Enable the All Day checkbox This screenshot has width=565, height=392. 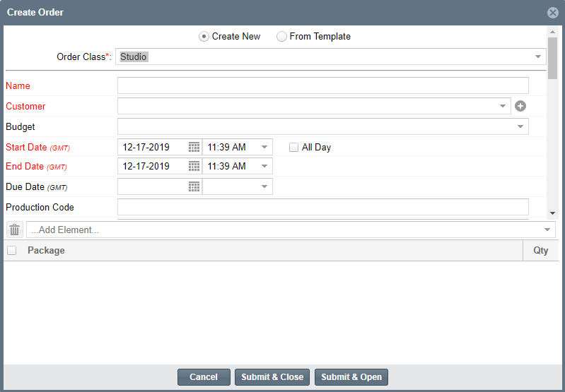coord(293,147)
